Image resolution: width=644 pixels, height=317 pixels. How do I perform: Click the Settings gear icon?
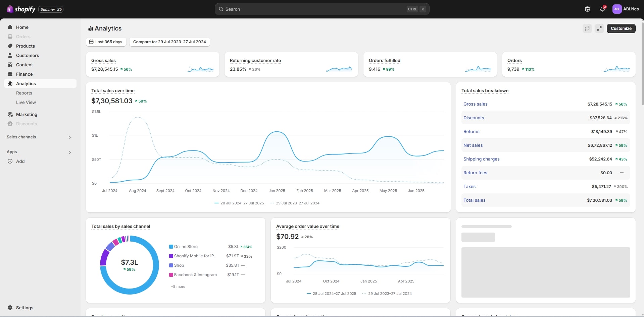pos(10,308)
